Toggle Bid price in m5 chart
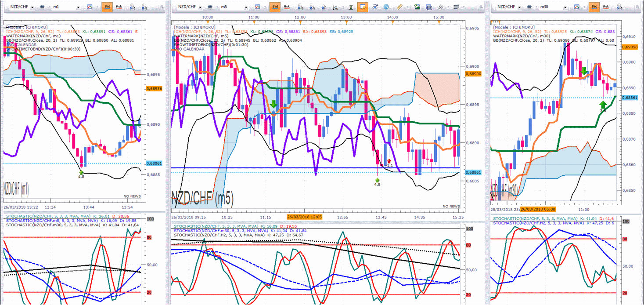 275,7
